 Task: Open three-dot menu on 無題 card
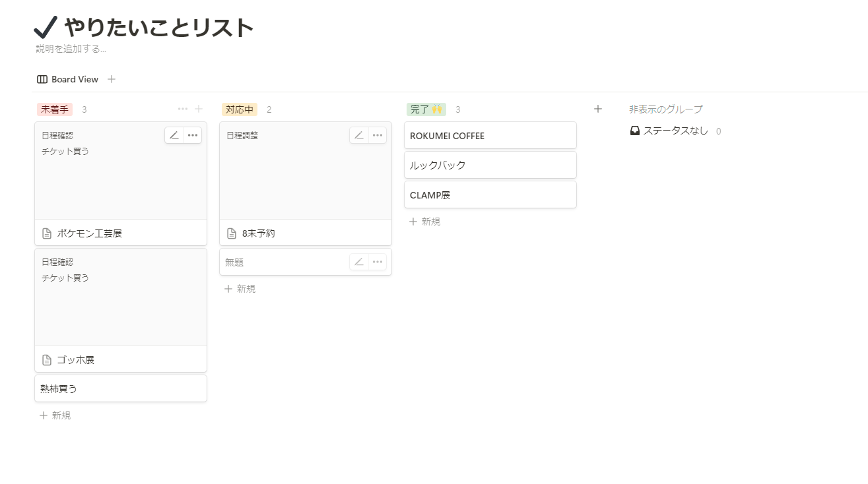coord(378,262)
